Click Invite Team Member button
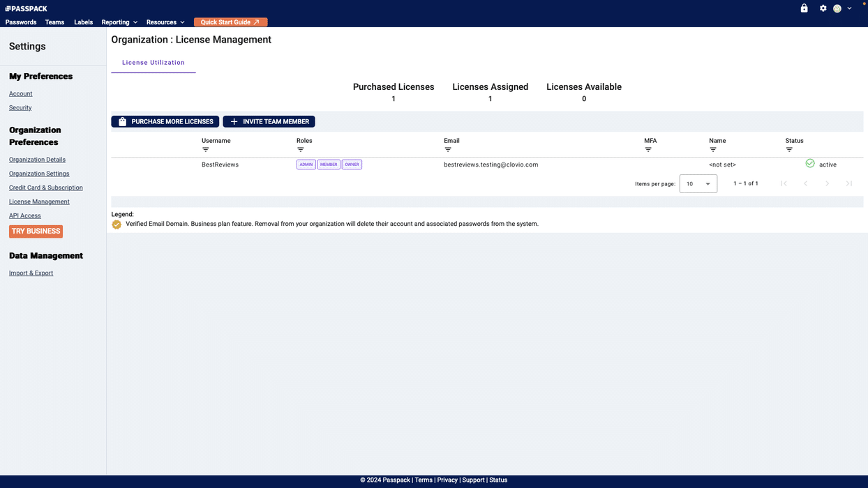The width and height of the screenshot is (868, 488). pyautogui.click(x=269, y=121)
